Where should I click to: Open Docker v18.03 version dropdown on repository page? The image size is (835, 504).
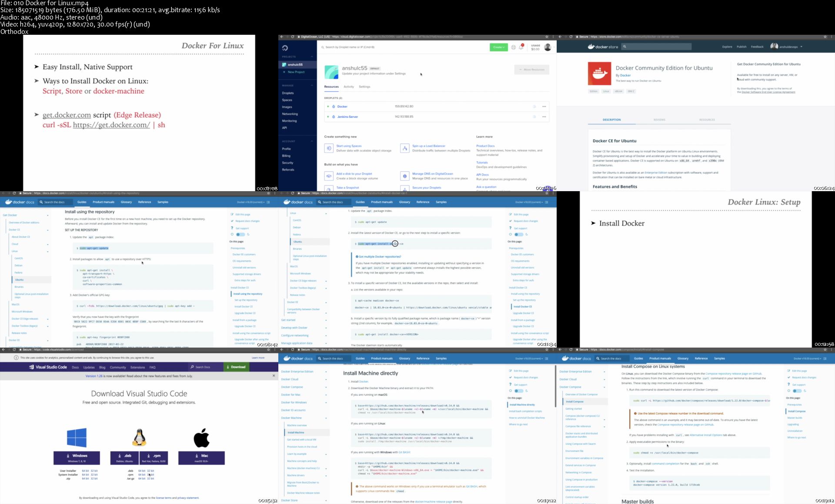(251, 202)
